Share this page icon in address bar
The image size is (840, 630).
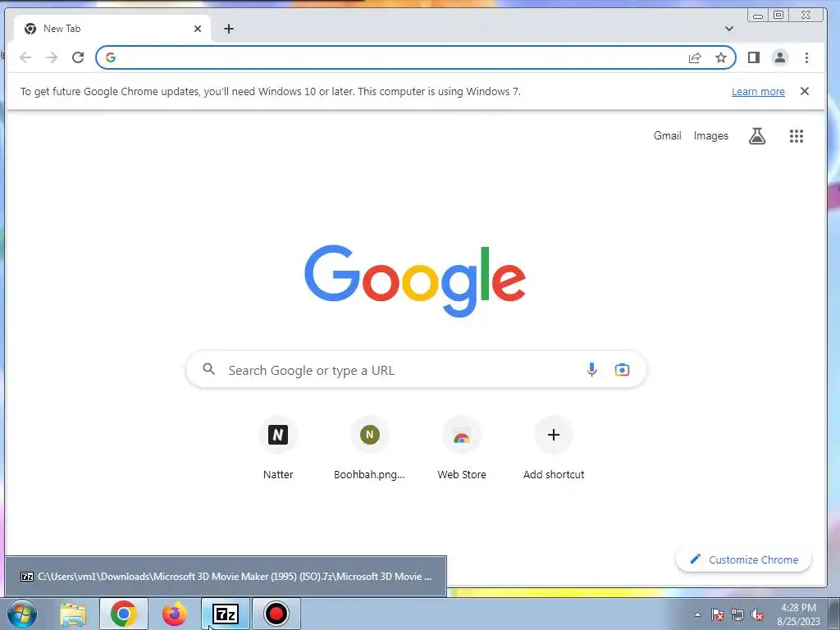(695, 57)
